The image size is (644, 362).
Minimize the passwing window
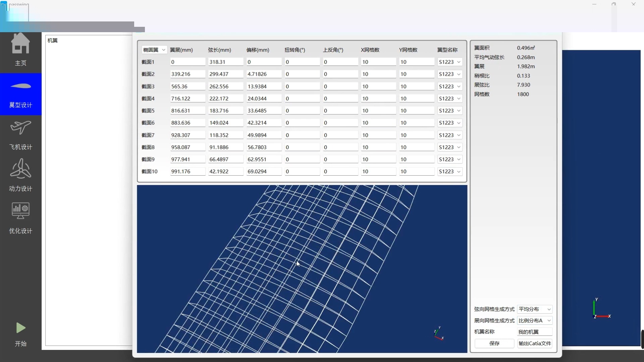click(594, 4)
